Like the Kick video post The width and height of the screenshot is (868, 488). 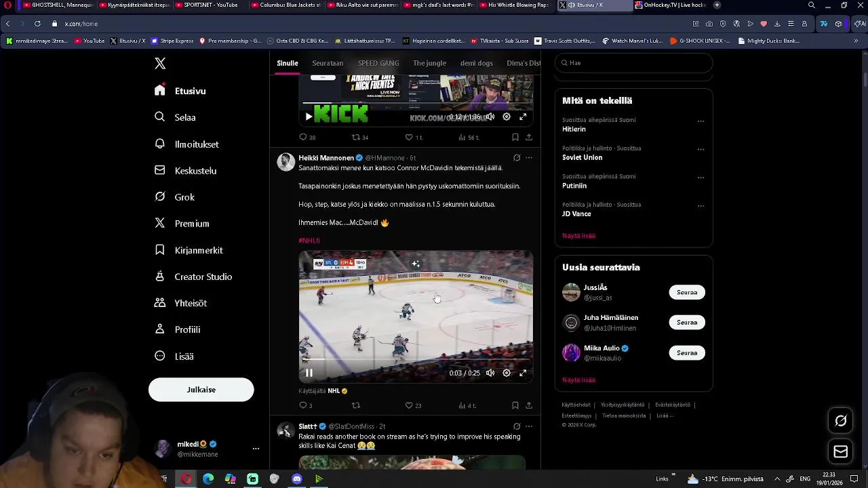coord(414,137)
